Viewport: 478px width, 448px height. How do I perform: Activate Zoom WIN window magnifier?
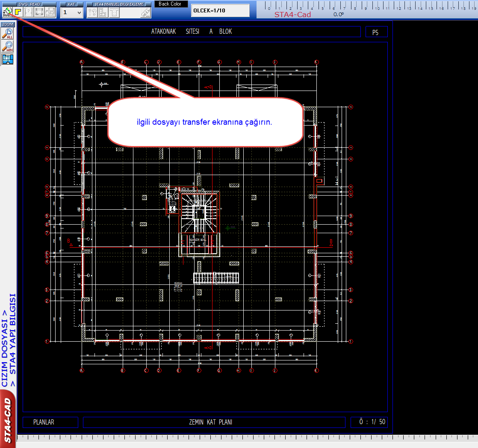pyautogui.click(x=8, y=46)
